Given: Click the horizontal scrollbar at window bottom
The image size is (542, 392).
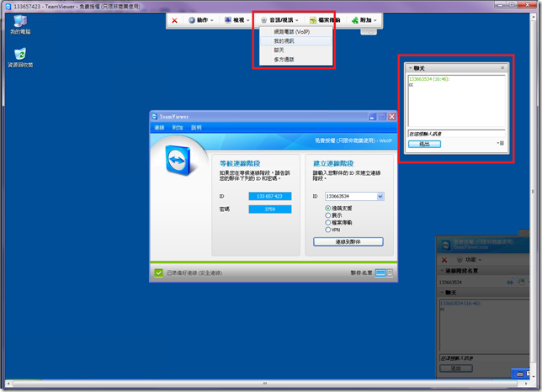Looking at the screenshot, I should pyautogui.click(x=266, y=384).
